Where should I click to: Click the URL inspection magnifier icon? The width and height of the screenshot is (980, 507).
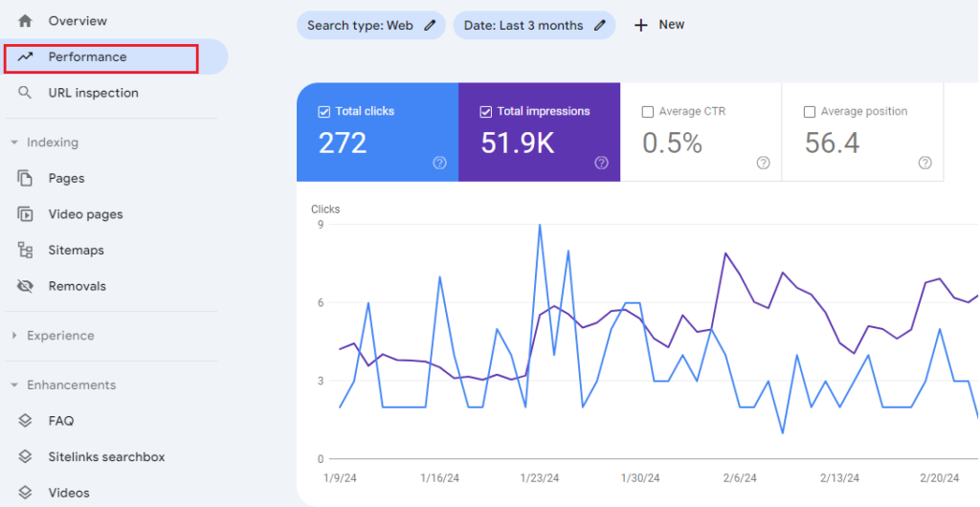coord(25,93)
